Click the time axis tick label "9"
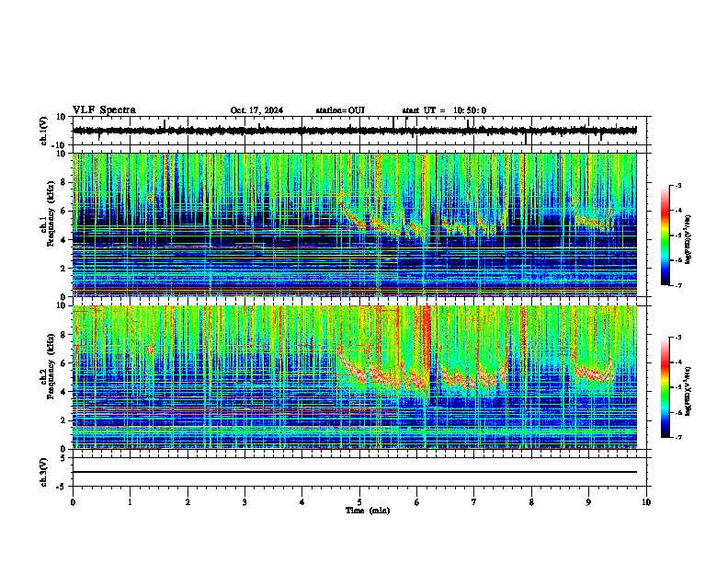The image size is (728, 563). tap(588, 502)
